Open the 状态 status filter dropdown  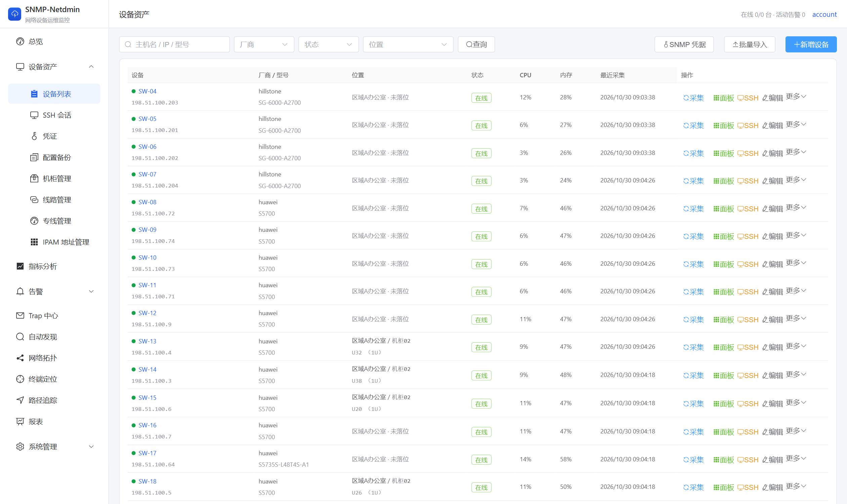328,44
